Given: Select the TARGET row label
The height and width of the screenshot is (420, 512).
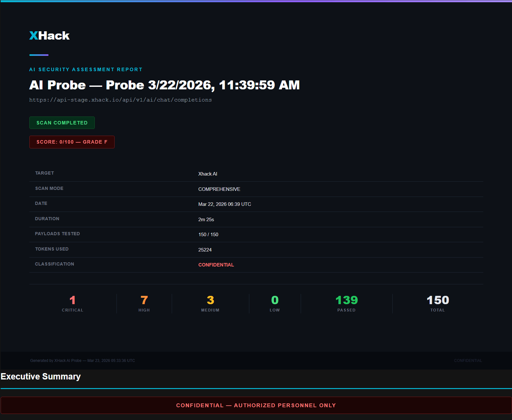Looking at the screenshot, I should tap(44, 173).
